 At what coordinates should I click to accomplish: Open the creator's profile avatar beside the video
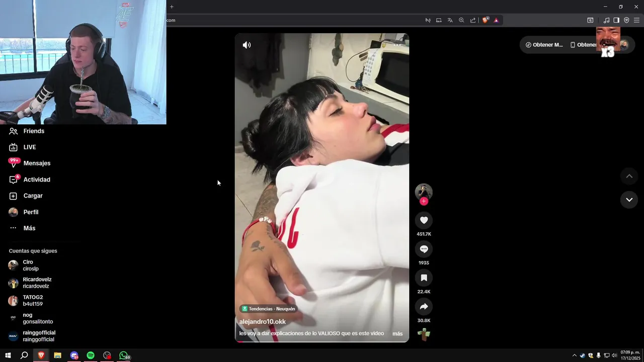click(424, 191)
